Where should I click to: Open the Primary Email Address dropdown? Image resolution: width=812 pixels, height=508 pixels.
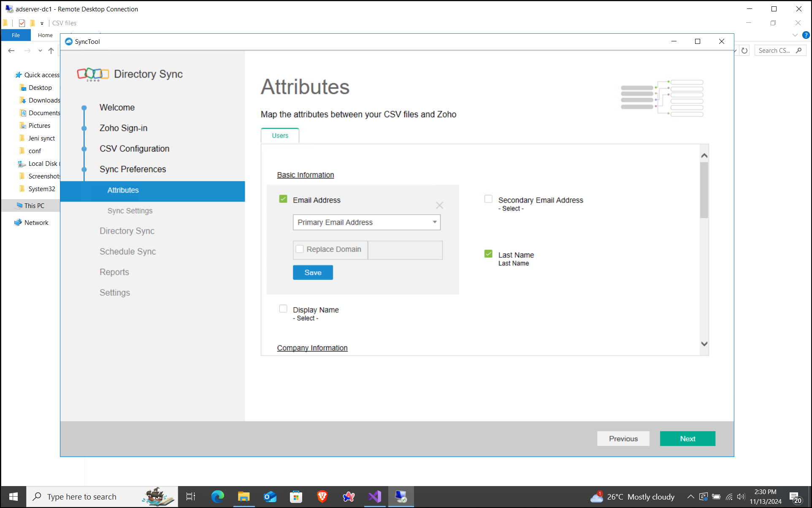(x=366, y=222)
